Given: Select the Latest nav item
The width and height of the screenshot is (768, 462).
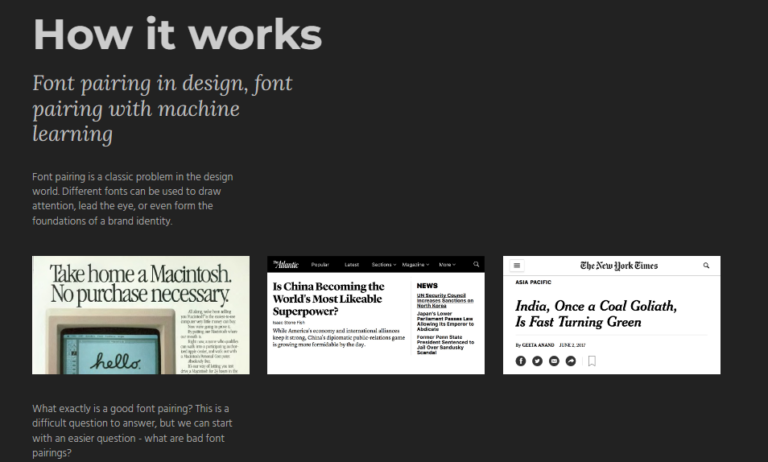Looking at the screenshot, I should pyautogui.click(x=352, y=265).
